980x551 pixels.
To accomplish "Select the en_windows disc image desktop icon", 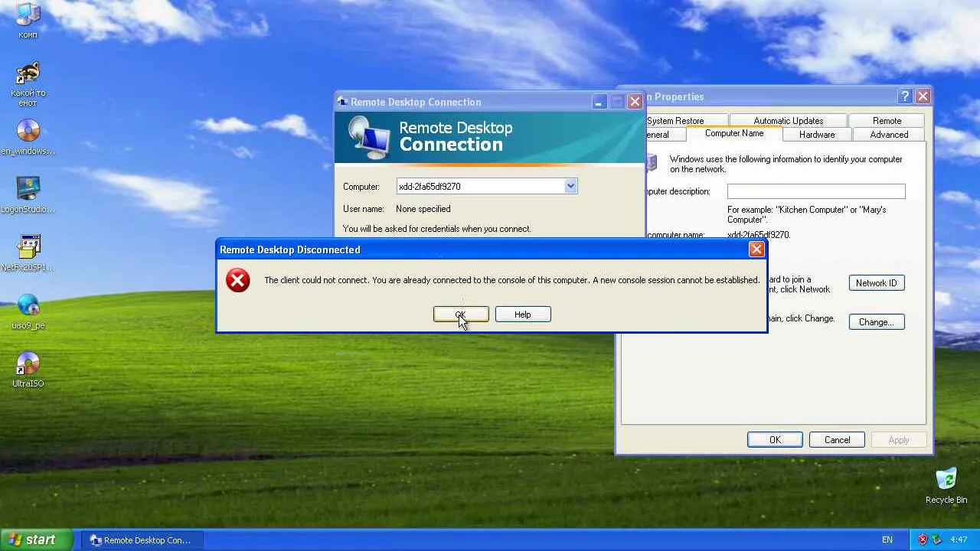I will tap(28, 138).
